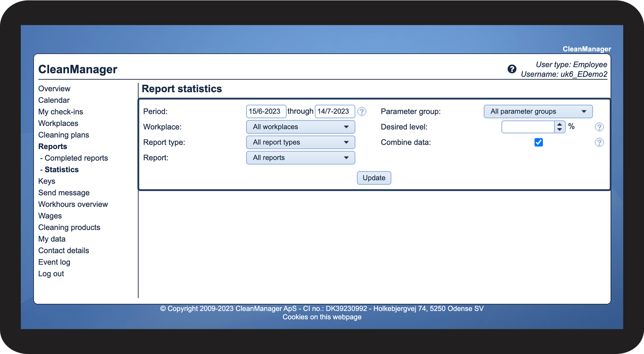Toggle the Combine data checkbox
This screenshot has width=644, height=354.
(539, 142)
